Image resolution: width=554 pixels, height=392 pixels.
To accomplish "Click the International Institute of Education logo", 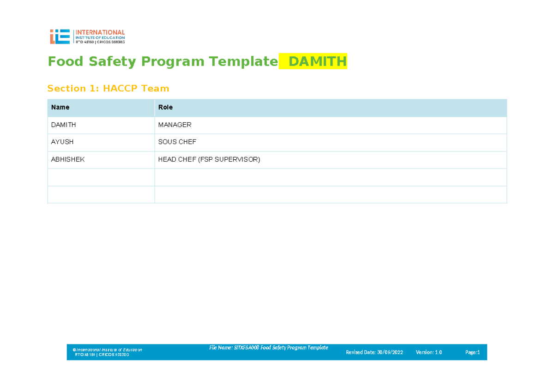I will point(87,36).
